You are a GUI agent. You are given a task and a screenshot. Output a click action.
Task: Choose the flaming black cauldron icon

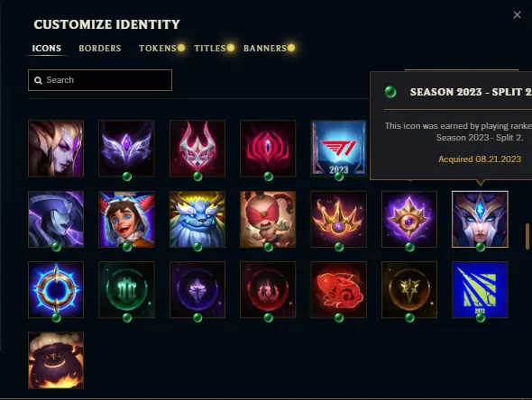click(56, 360)
